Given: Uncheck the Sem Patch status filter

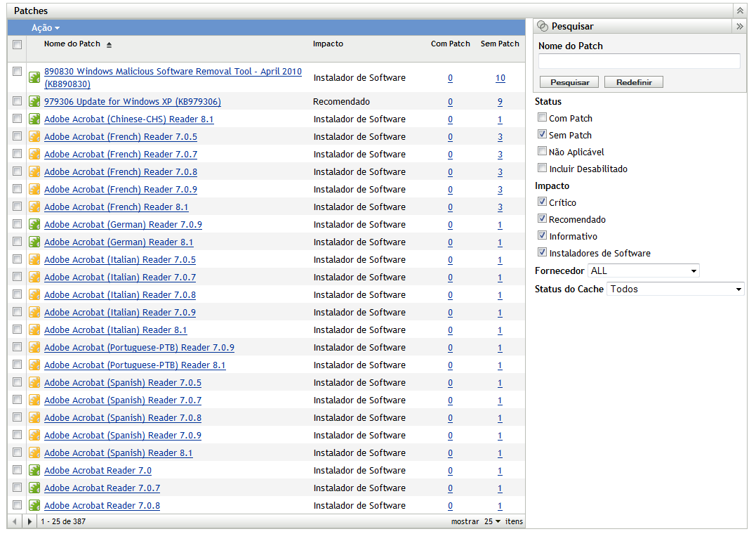Looking at the screenshot, I should coord(543,134).
